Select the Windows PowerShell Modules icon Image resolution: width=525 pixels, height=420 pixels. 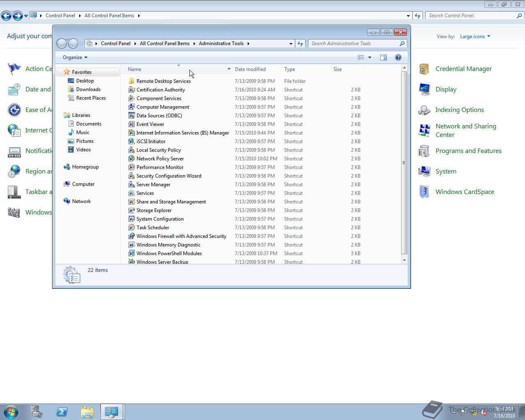(131, 253)
